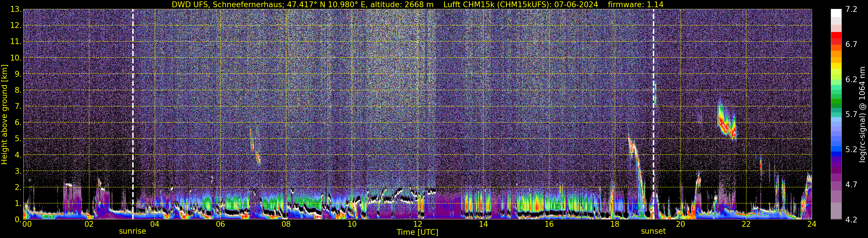Select the white dashed sunset marker line
The width and height of the screenshot is (868, 238).
(x=653, y=114)
